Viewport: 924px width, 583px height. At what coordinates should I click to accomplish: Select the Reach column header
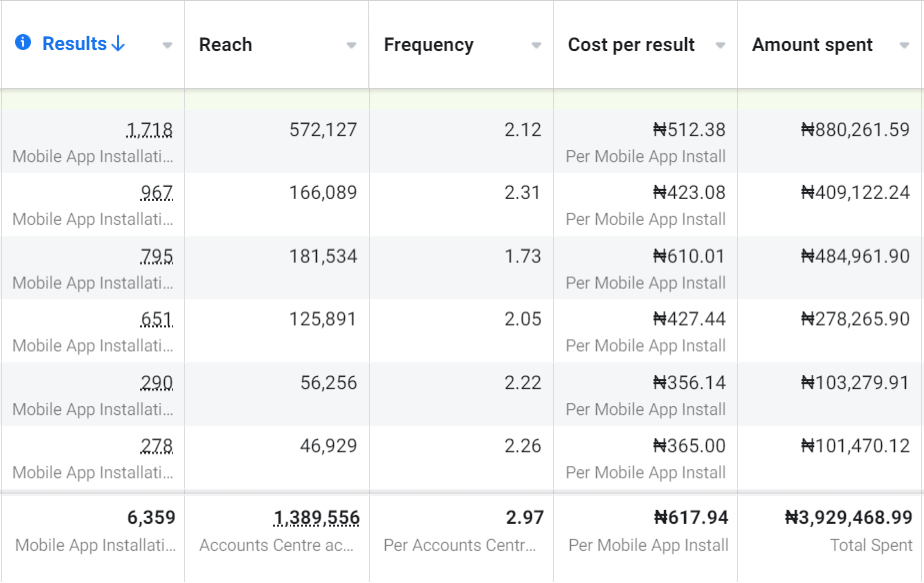click(225, 44)
